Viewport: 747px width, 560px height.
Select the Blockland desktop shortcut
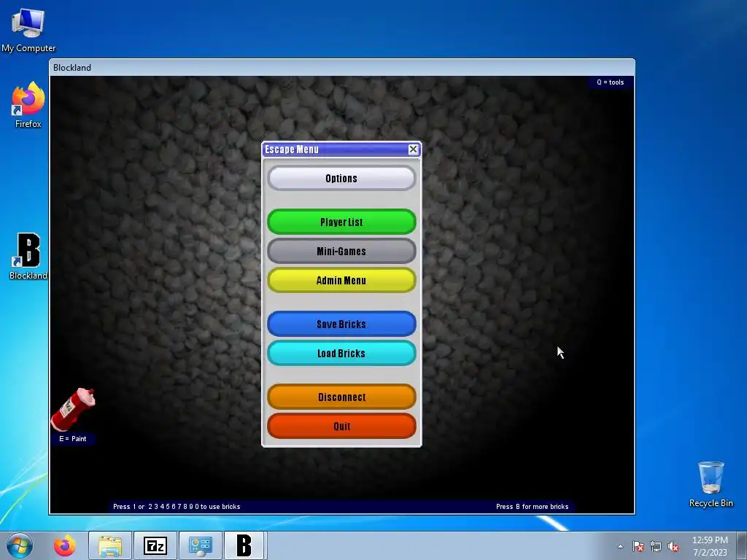pos(28,256)
